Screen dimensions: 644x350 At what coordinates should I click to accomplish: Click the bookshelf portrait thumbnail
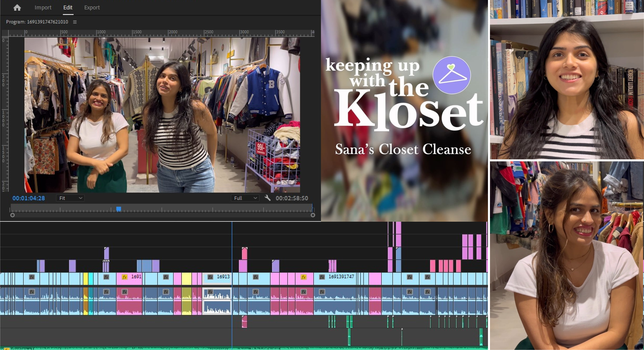click(567, 79)
